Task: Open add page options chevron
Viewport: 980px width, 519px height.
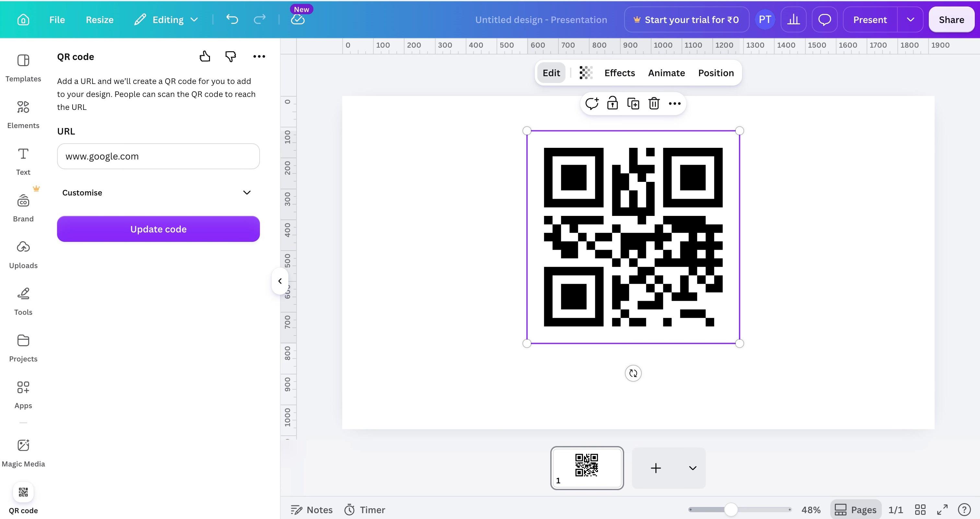Action: (x=693, y=468)
